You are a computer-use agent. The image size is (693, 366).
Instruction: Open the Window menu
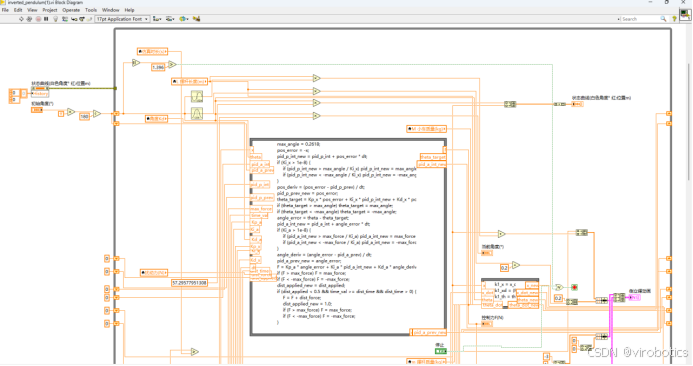(x=110, y=10)
